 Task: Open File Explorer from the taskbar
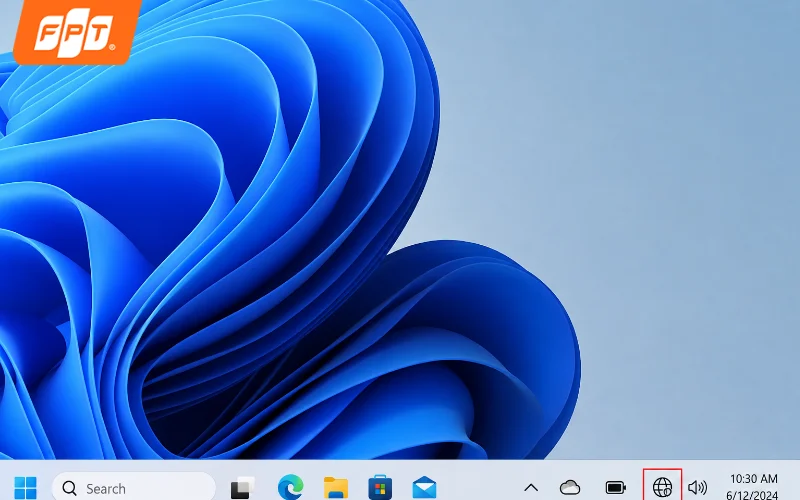[x=336, y=488]
